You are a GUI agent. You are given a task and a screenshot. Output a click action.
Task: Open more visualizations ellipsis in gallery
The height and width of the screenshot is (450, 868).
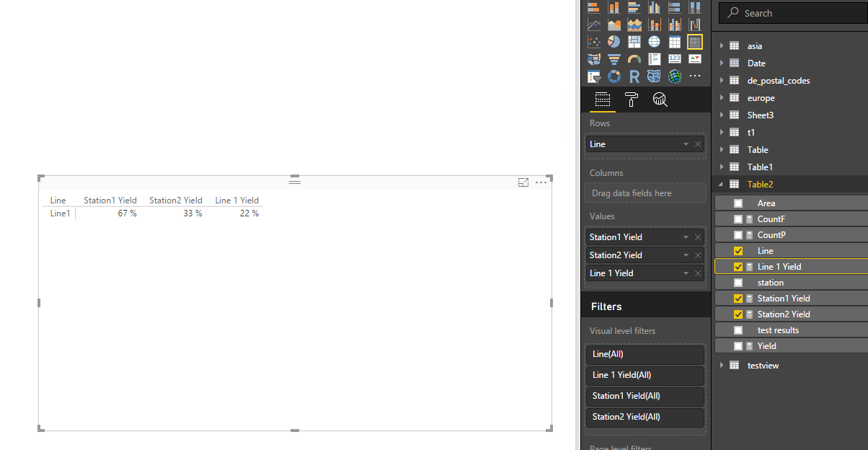point(695,76)
